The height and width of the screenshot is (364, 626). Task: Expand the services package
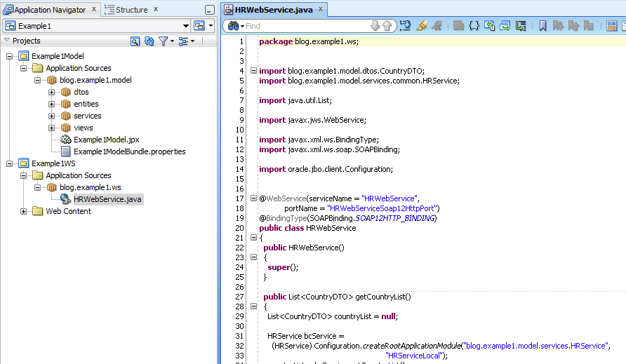[x=51, y=116]
